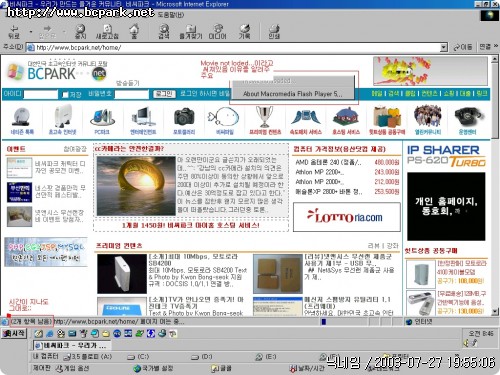Select About Macromedia Flash Player 5 menu item
Screen dimensions: 500x375
[x=292, y=94]
